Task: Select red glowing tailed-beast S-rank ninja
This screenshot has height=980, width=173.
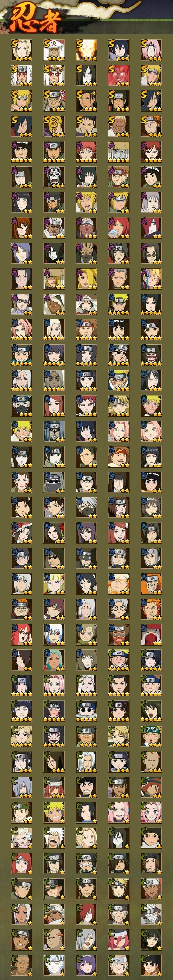Action: [x=119, y=75]
